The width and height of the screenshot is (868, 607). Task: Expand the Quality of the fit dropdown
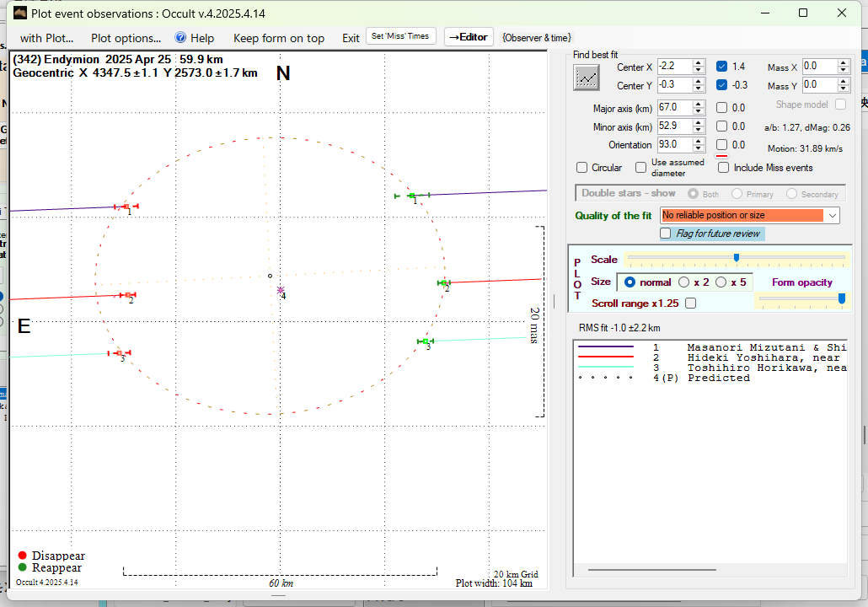pyautogui.click(x=833, y=216)
